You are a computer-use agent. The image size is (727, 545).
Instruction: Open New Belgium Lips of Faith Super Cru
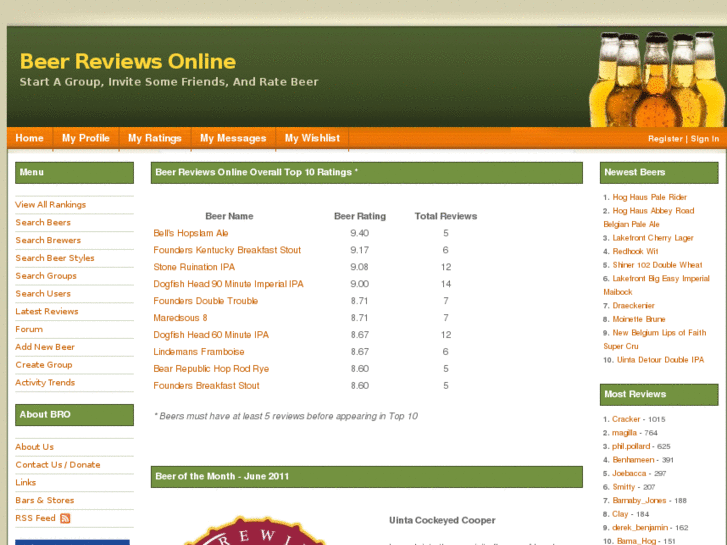pos(655,340)
